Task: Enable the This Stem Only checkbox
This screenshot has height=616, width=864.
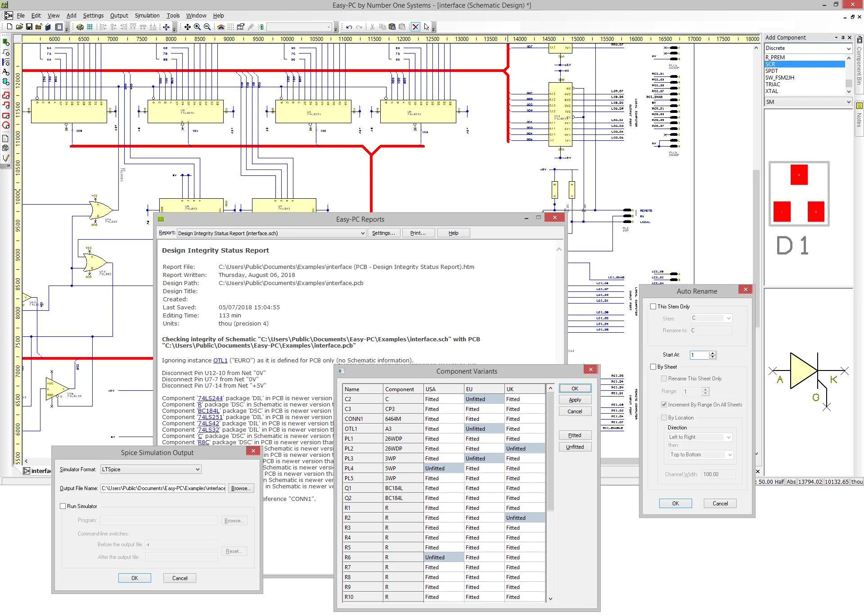Action: [x=653, y=306]
